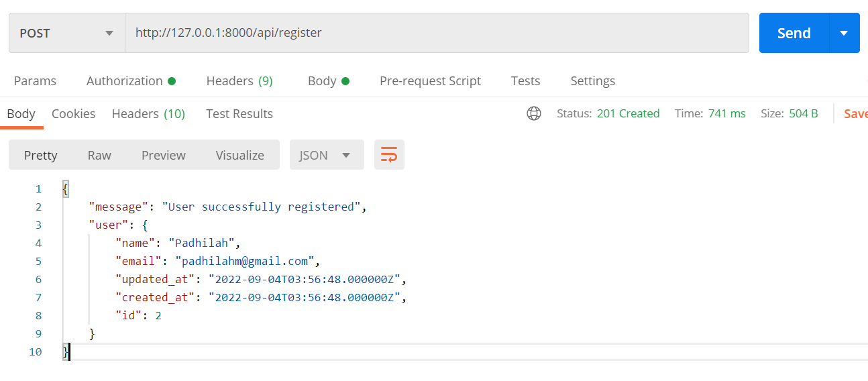Open the Params request tab
The height and width of the screenshot is (381, 868).
tap(35, 80)
